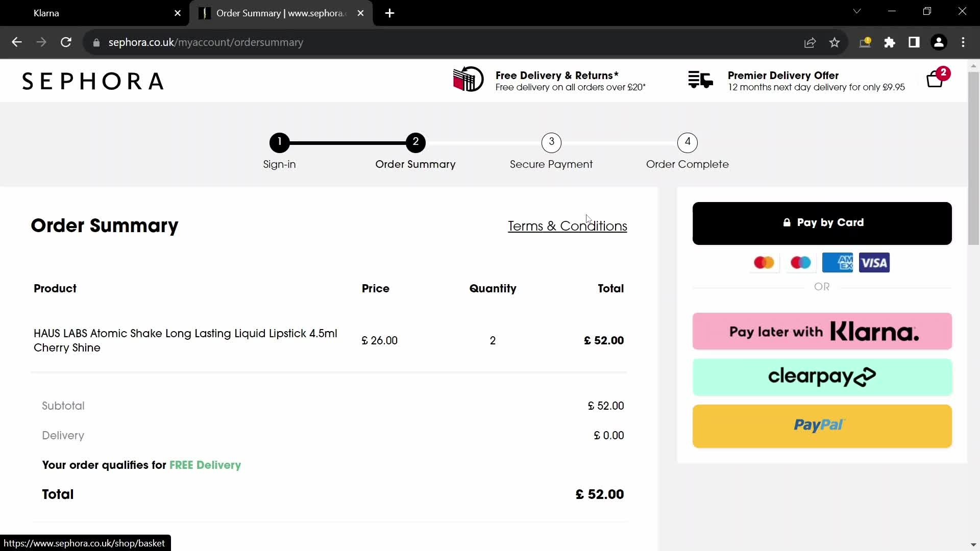Select the Order Complete step indicator
980x551 pixels.
(x=687, y=141)
